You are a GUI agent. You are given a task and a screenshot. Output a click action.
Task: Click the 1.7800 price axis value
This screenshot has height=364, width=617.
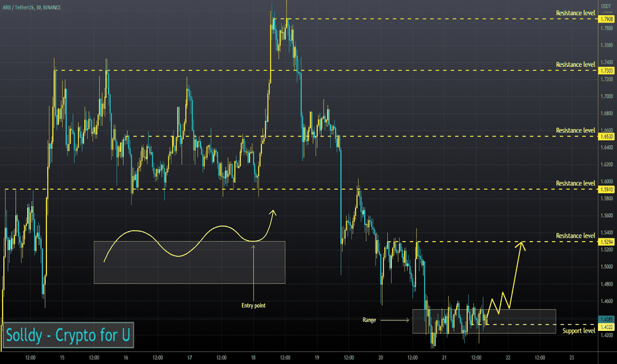tap(607, 28)
